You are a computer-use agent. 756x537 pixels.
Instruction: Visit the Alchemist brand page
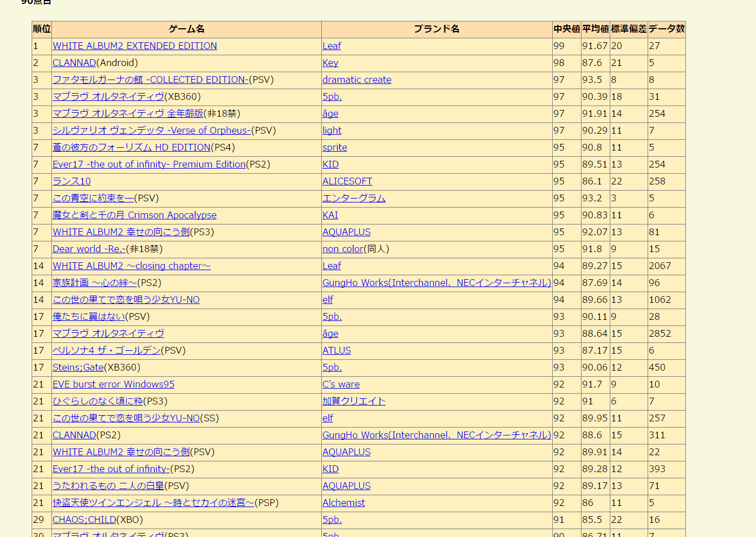343,503
